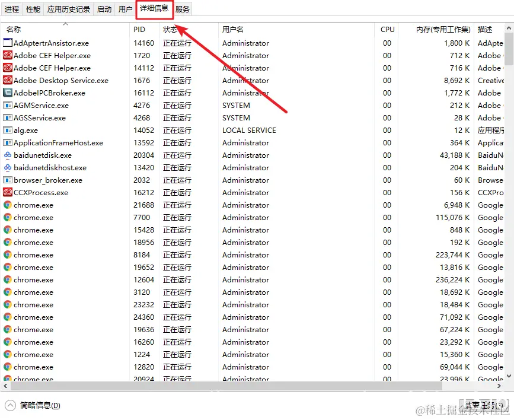Select the 详细信息 tab
This screenshot has height=420, width=514.
pos(154,8)
